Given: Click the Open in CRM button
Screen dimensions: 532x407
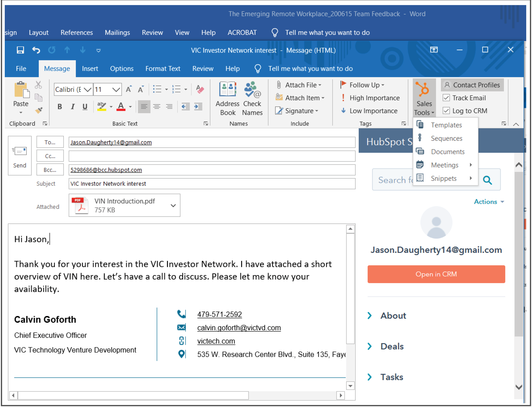Looking at the screenshot, I should pyautogui.click(x=436, y=274).
